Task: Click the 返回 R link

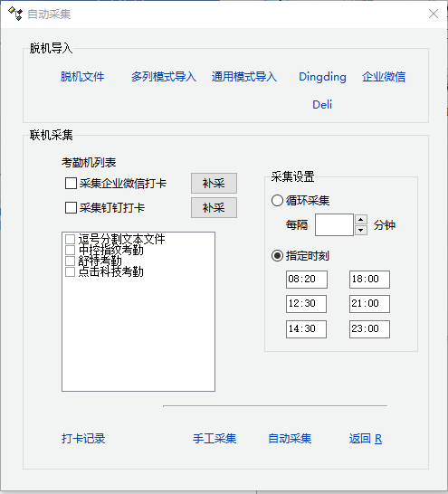Action: coord(366,438)
